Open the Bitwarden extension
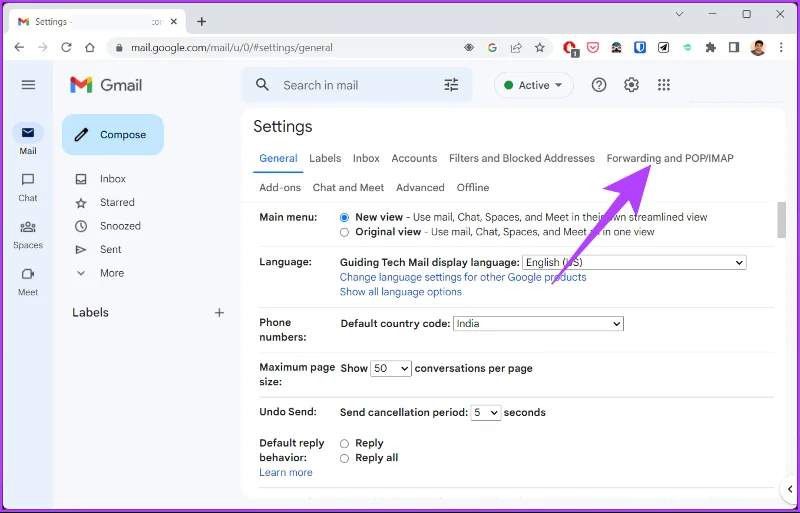 coord(640,47)
